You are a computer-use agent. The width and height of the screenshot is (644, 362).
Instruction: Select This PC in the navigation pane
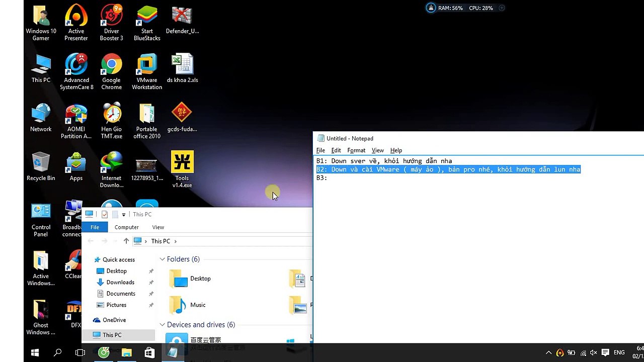(x=119, y=335)
